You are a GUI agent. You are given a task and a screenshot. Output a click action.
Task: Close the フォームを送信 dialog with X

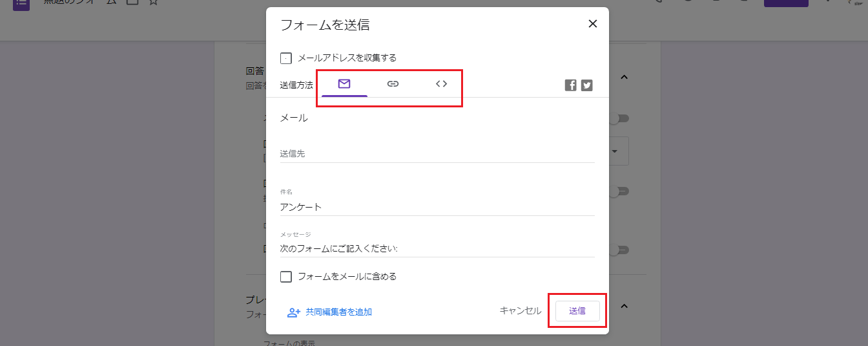592,24
